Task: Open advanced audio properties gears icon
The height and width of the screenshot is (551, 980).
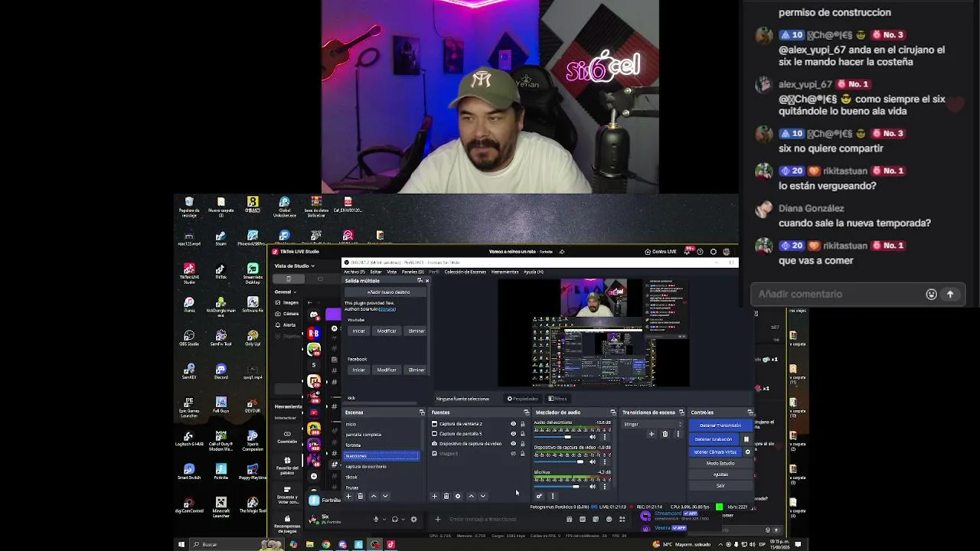Action: 539,496
